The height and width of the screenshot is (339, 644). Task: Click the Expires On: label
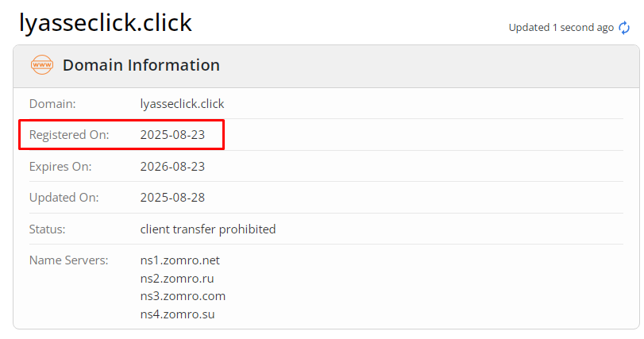coord(60,167)
